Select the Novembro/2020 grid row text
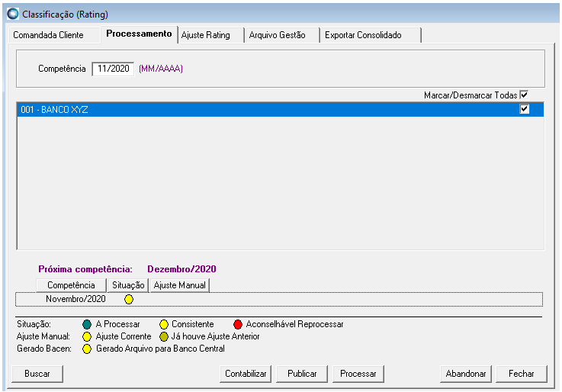Image resolution: width=562 pixels, height=392 pixels. point(75,299)
